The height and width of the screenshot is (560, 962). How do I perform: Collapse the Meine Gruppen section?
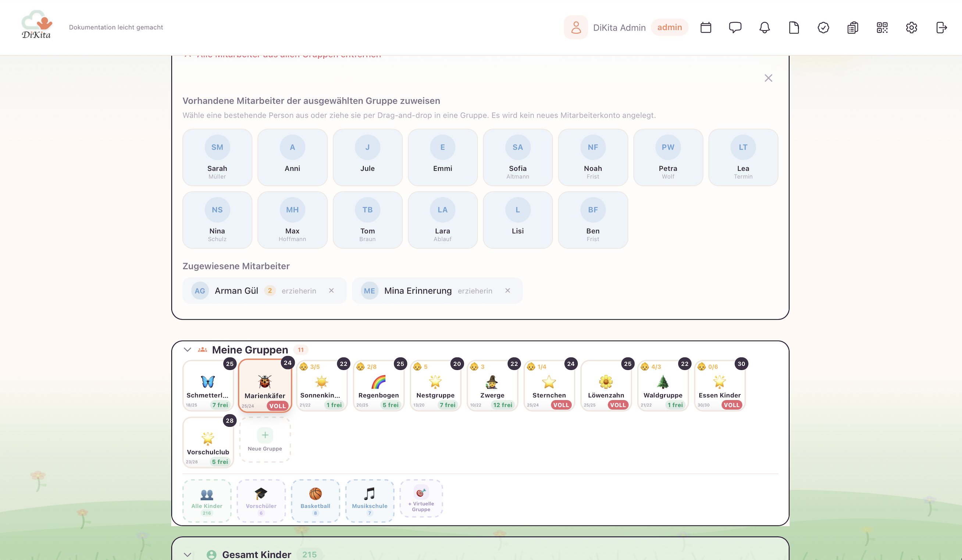[x=188, y=350]
